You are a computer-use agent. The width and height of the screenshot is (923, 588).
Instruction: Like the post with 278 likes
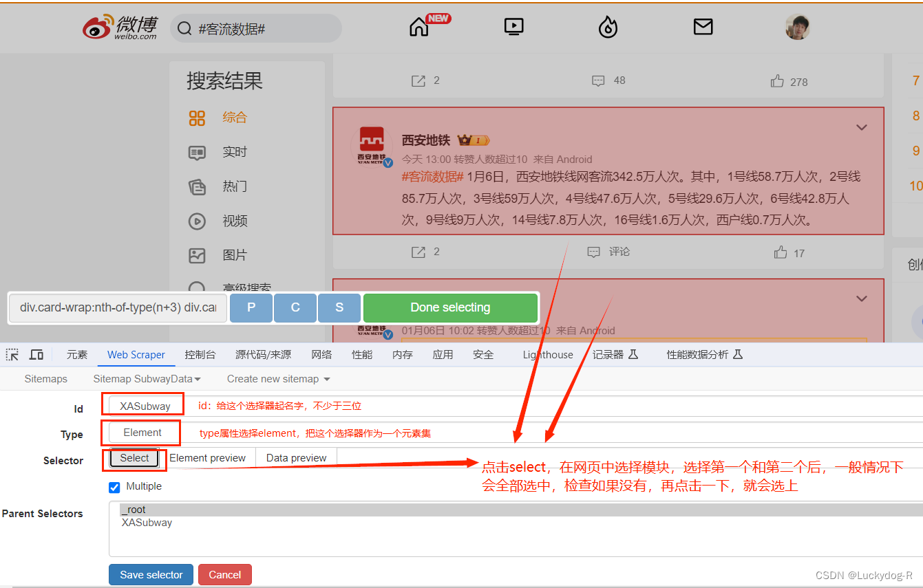click(x=777, y=81)
